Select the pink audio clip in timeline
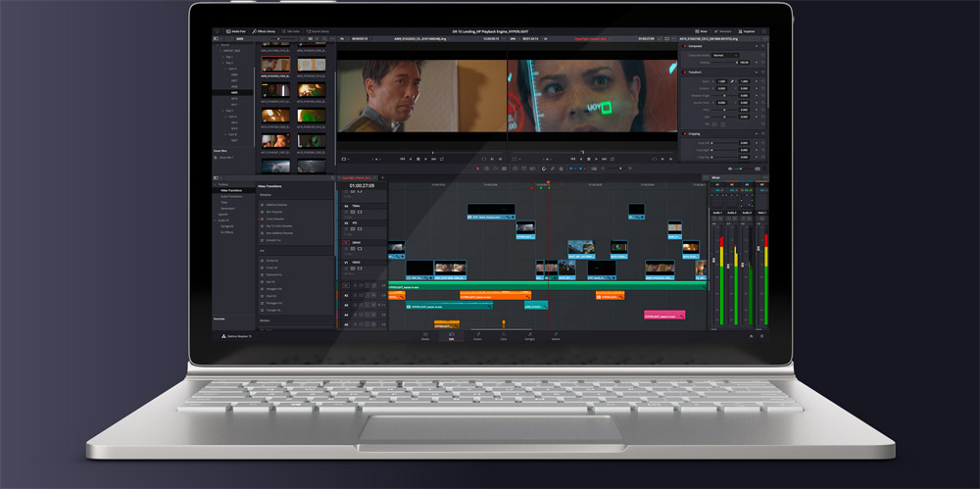The image size is (980, 489). pyautogui.click(x=663, y=316)
